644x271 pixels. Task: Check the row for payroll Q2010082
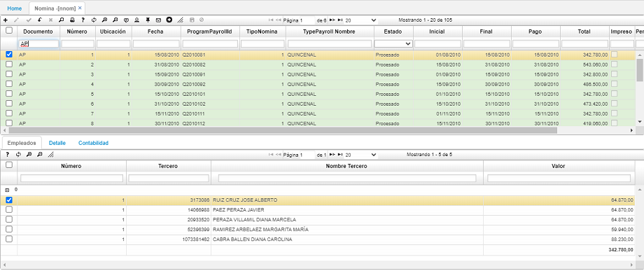(x=9, y=64)
